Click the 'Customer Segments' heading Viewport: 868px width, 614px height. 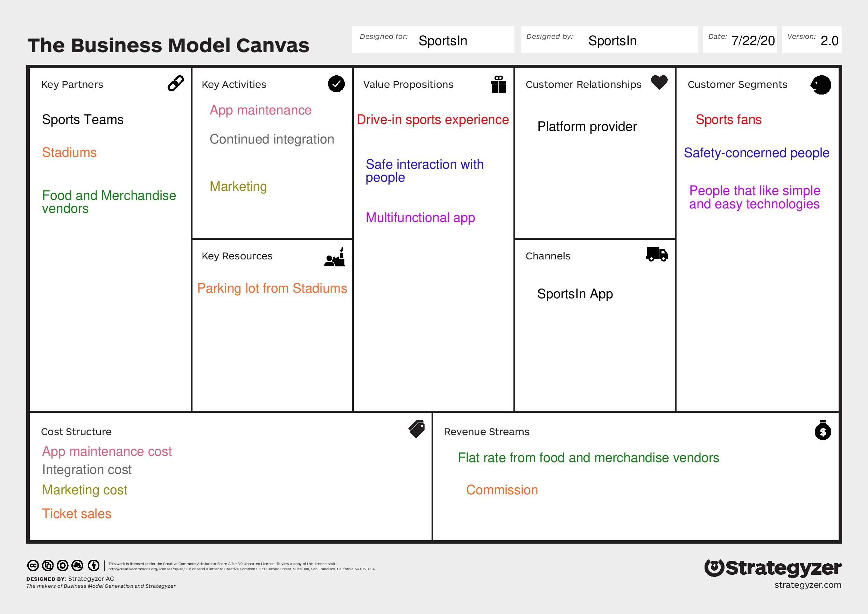coord(737,85)
